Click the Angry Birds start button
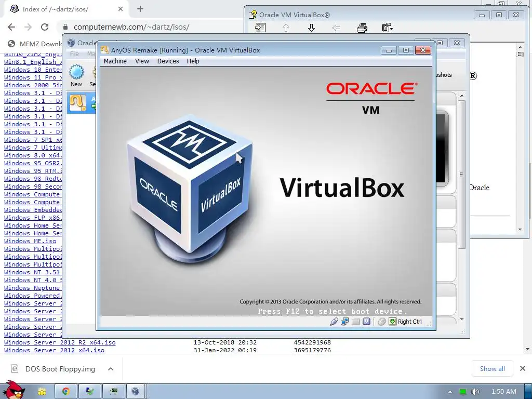The width and height of the screenshot is (532, 399). [13, 390]
